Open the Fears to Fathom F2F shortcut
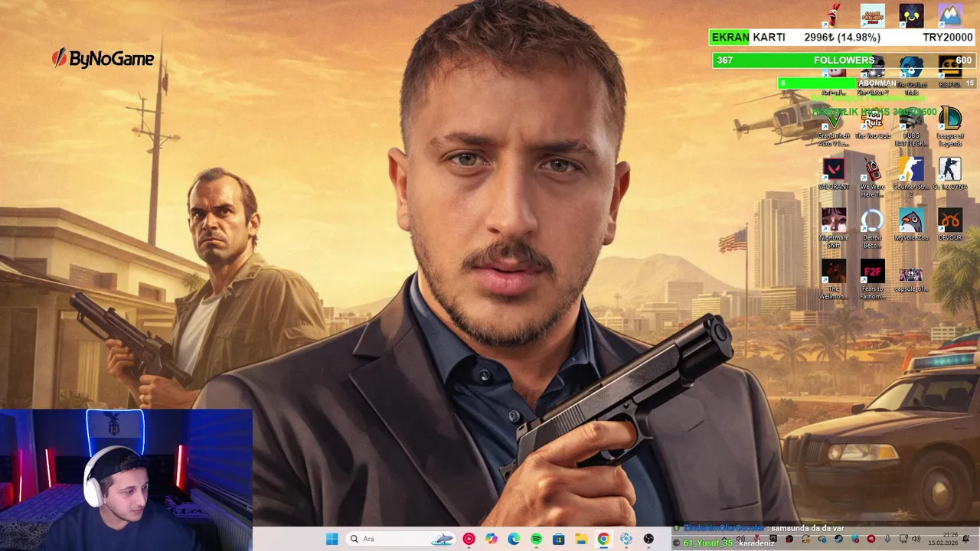Image resolution: width=980 pixels, height=551 pixels. [872, 279]
